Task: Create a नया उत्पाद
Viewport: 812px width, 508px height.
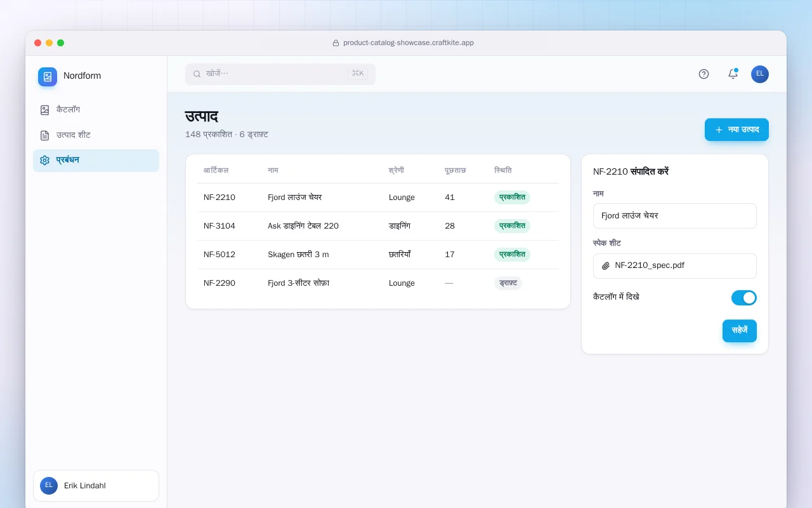Action: [x=737, y=130]
